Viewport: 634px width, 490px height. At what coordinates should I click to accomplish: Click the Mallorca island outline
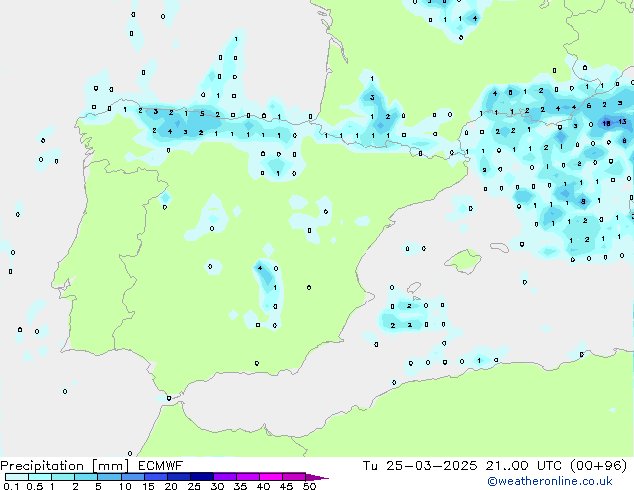463,261
